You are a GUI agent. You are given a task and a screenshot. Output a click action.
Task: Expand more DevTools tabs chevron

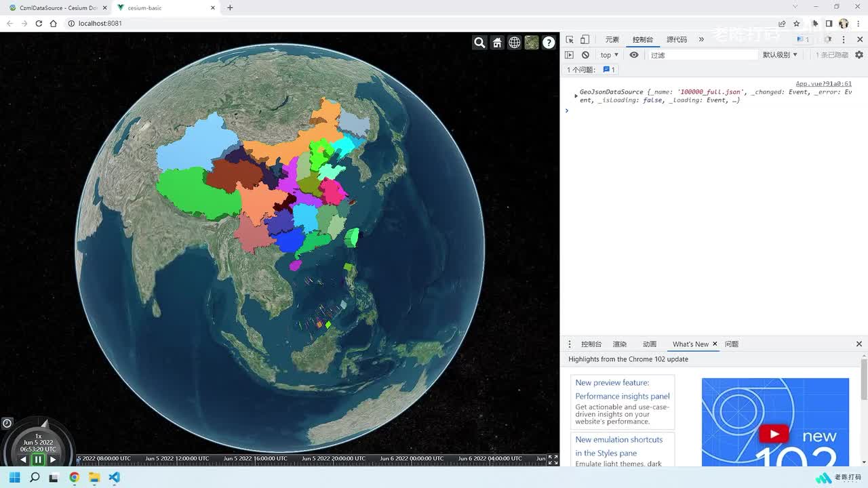pos(701,39)
